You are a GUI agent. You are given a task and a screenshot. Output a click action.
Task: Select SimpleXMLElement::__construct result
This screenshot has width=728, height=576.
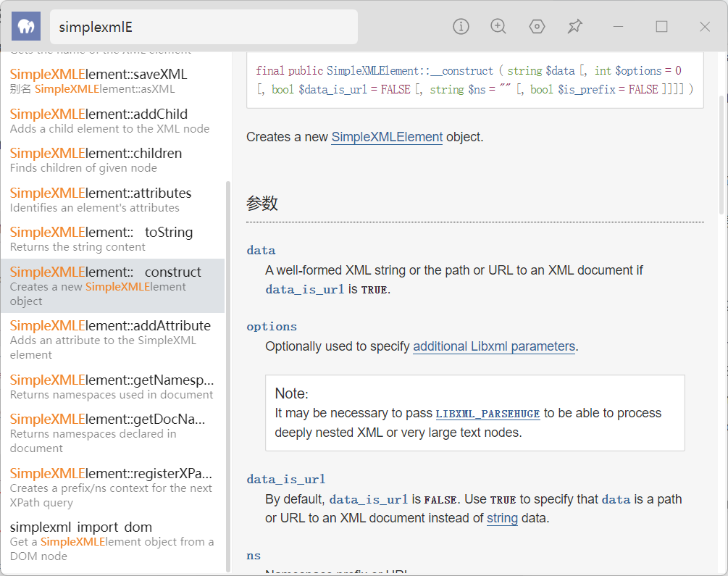[112, 285]
